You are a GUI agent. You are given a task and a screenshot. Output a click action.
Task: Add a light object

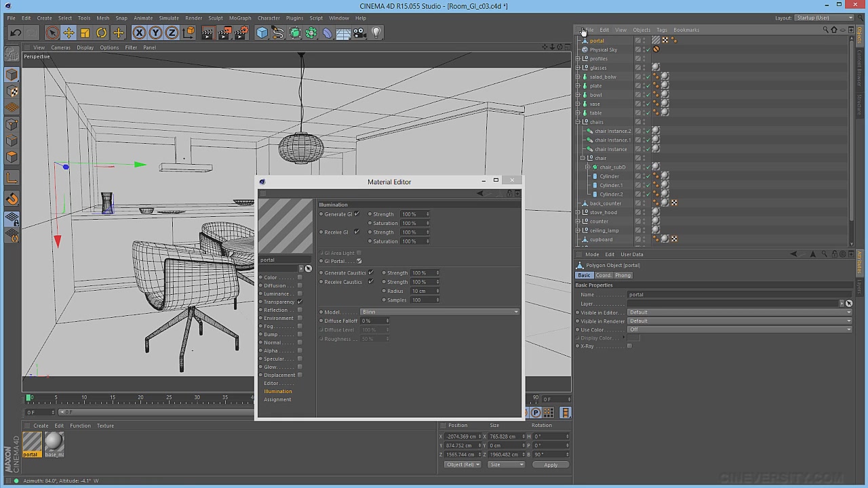point(376,33)
